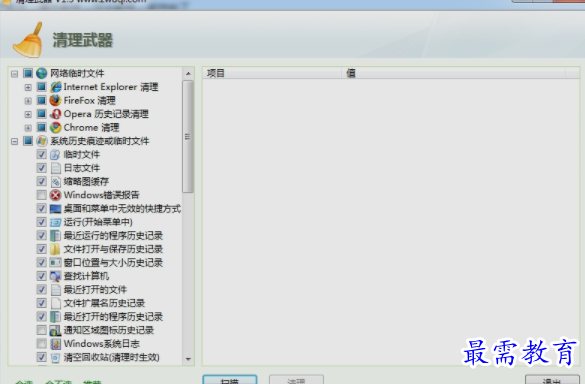
Task: Select the 查找计算机 row text
Action: coord(86,276)
